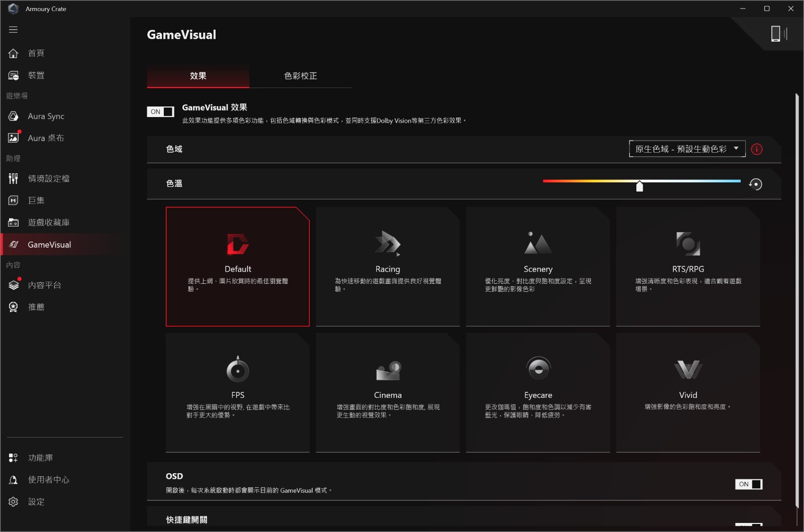This screenshot has height=532, width=804.
Task: Open 功能庫 feature library icon
Action: tap(14, 458)
